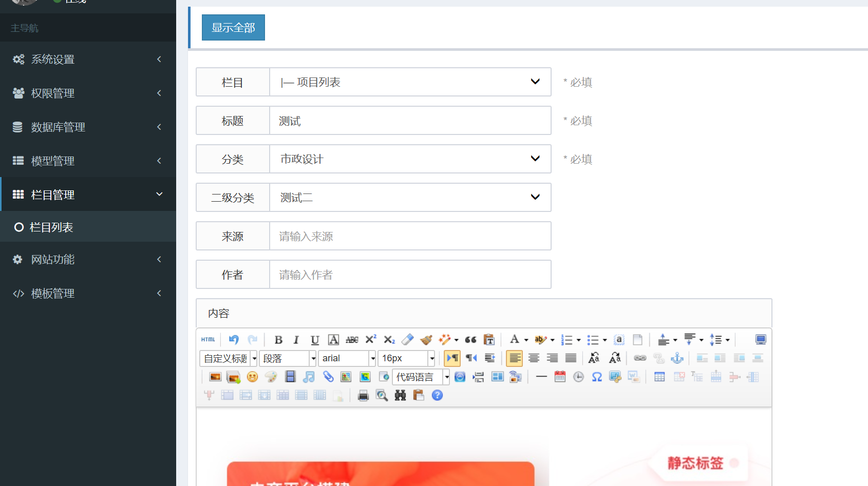Image resolution: width=868 pixels, height=486 pixels.
Task: Toggle subscript formatting
Action: [x=389, y=340]
